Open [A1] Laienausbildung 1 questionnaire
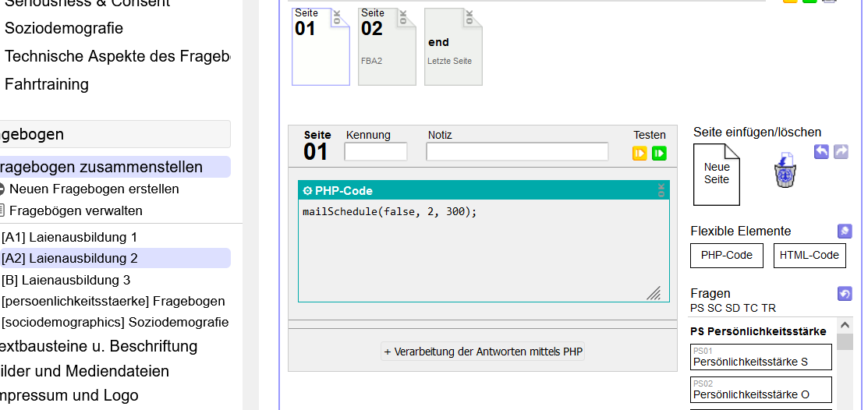868x410 pixels. coord(69,237)
